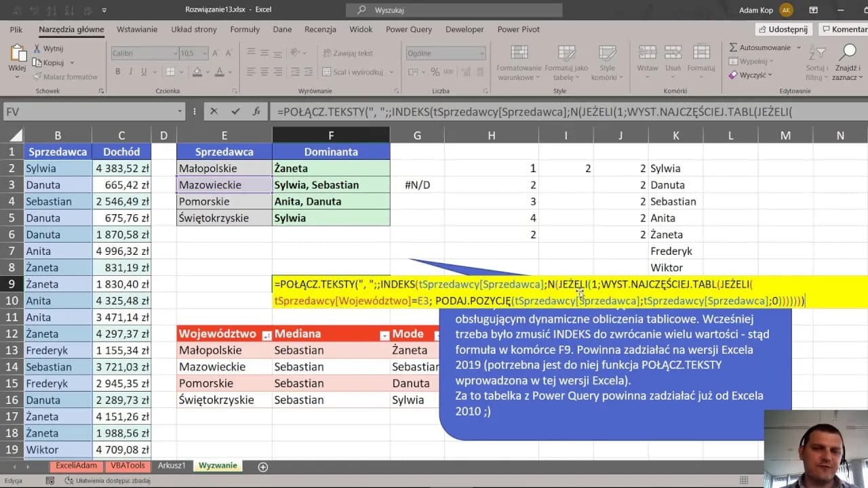
Task: Click the Autosumowanie sigma icon
Action: coord(734,47)
